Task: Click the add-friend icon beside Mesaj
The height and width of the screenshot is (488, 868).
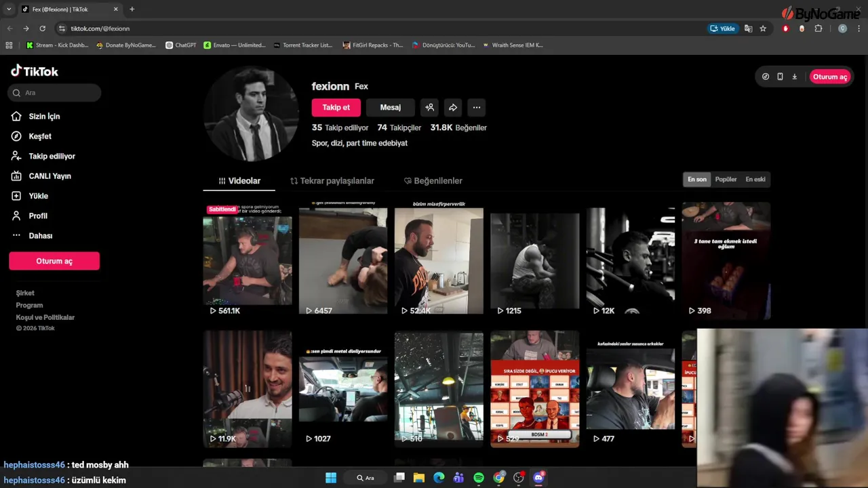Action: click(x=429, y=107)
